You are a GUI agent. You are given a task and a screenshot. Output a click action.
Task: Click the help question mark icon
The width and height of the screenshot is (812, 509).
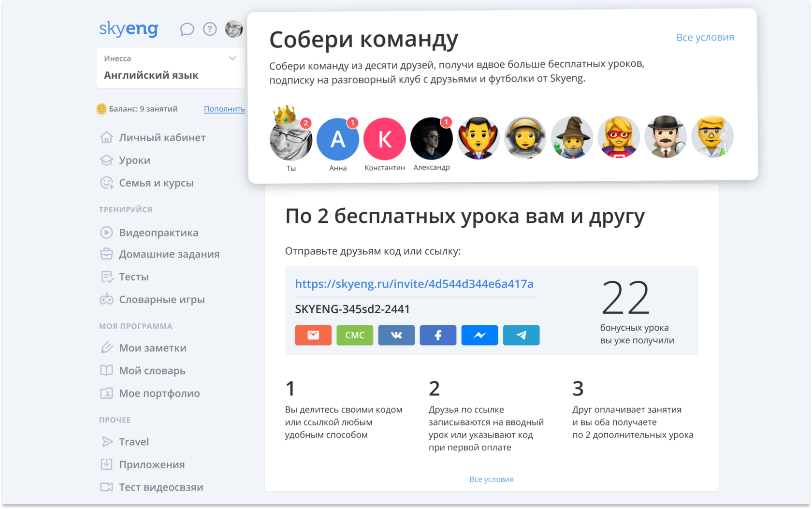[210, 29]
